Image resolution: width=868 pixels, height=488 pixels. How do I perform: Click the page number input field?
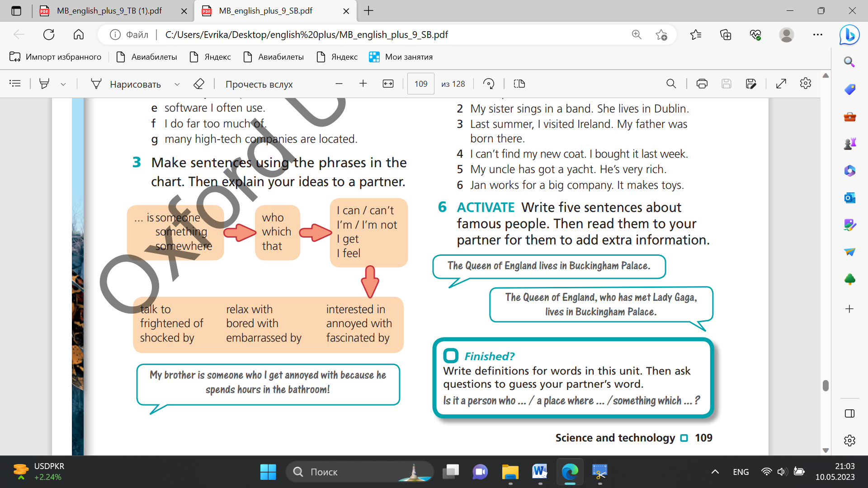(x=421, y=84)
